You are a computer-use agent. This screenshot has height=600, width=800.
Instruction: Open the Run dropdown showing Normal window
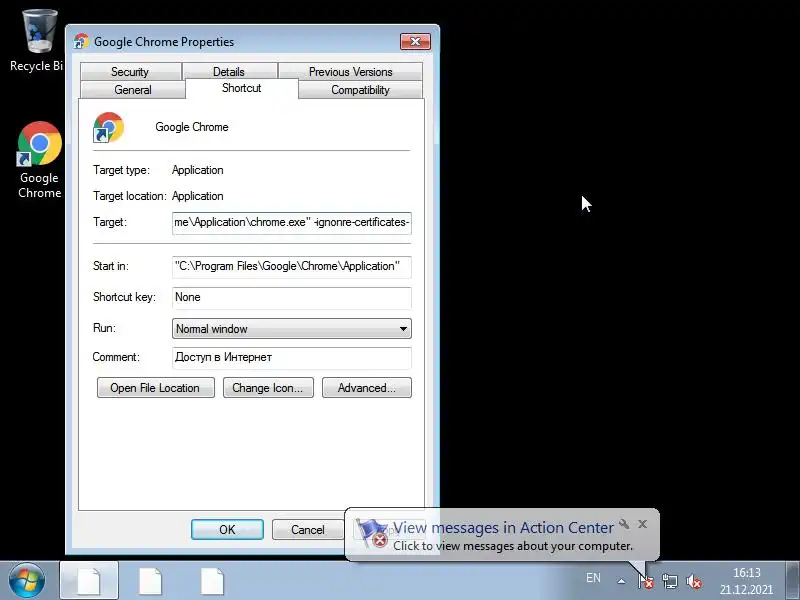point(292,329)
